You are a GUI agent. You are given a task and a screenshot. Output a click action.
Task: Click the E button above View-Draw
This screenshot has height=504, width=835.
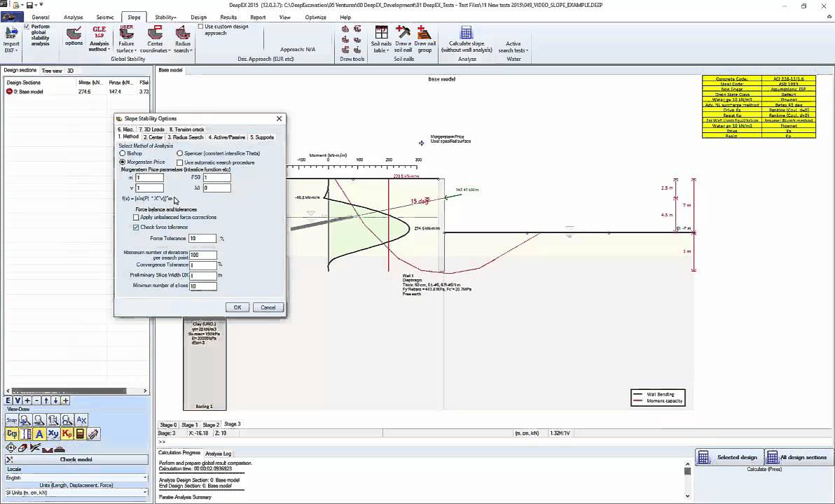click(x=8, y=401)
